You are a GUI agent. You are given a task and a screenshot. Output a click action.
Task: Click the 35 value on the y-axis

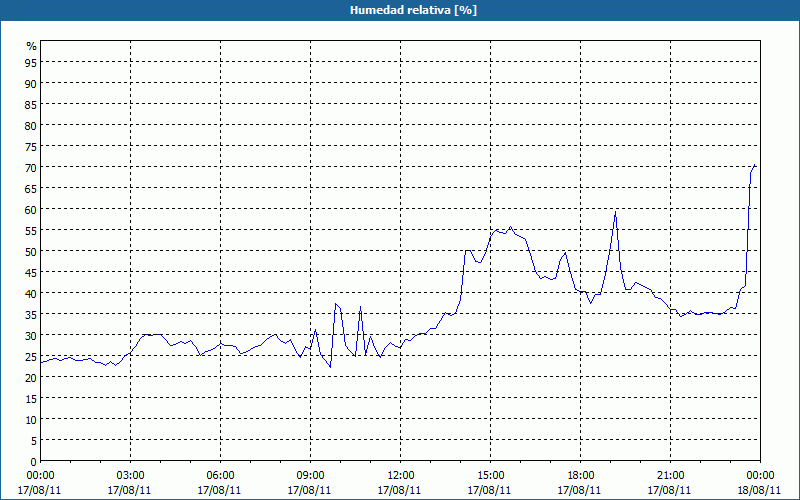pos(31,315)
